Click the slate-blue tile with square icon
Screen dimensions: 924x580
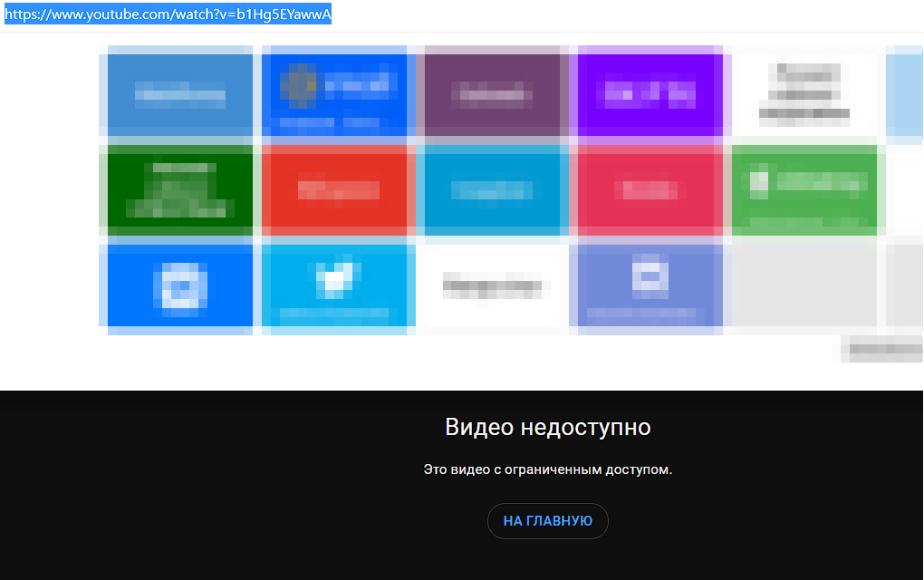click(649, 286)
